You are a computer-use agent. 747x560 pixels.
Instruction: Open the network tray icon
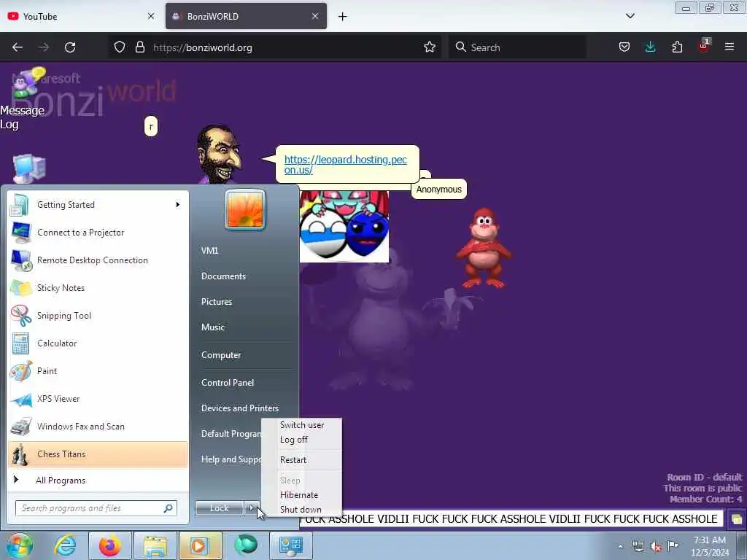(638, 546)
